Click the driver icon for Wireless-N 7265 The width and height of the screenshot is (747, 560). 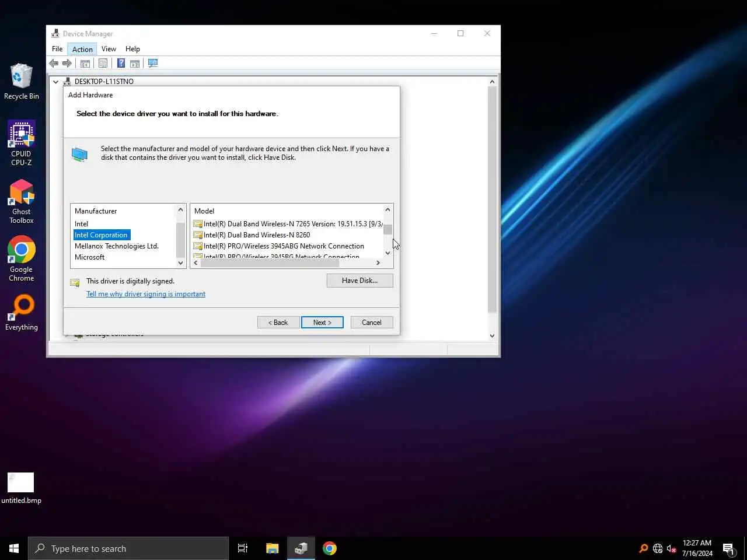pos(198,224)
